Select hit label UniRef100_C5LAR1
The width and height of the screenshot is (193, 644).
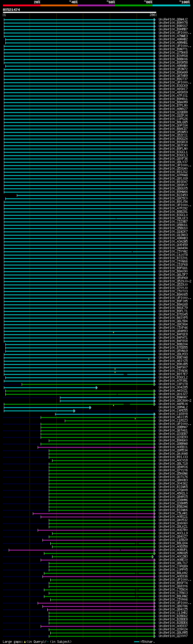173,513
